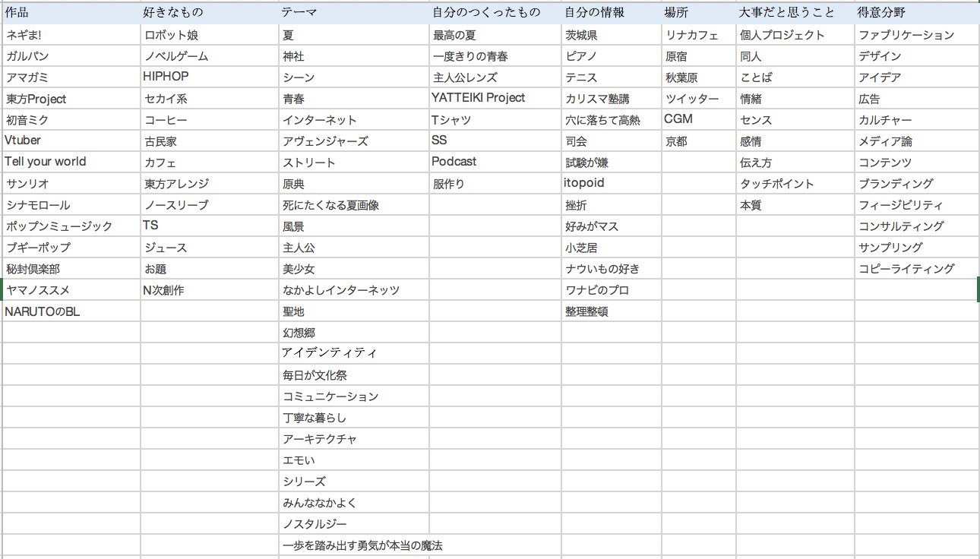Select the cell メディア論
Screen dimensions: 980x559
coord(917,141)
